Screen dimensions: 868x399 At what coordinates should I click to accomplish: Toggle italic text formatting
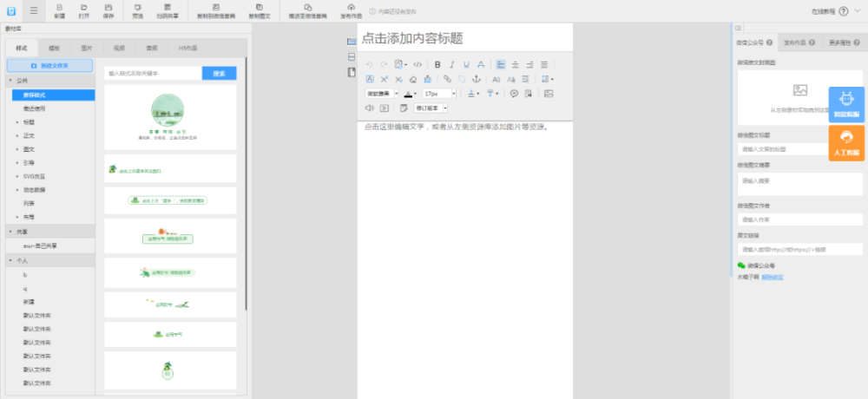[x=451, y=65]
